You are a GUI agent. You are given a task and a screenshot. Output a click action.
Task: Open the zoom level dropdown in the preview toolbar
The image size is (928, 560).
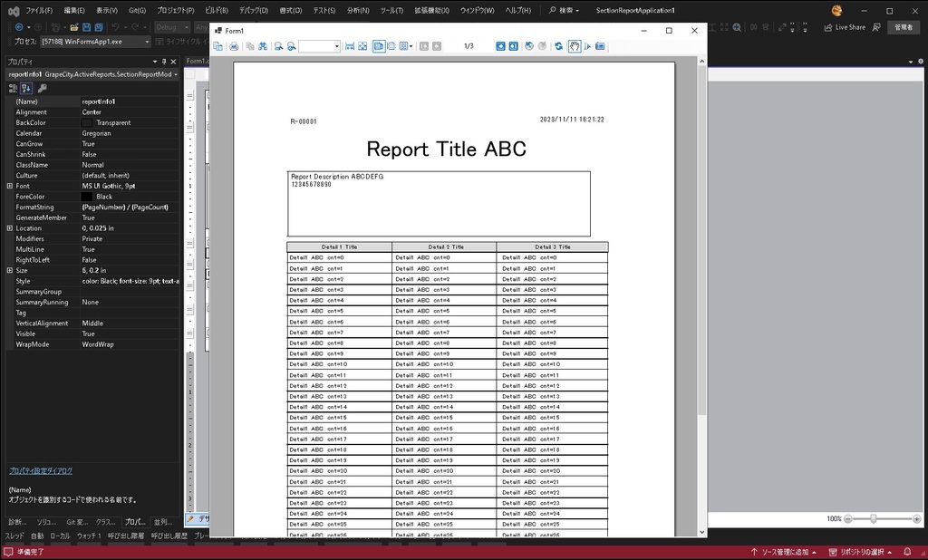pyautogui.click(x=335, y=45)
